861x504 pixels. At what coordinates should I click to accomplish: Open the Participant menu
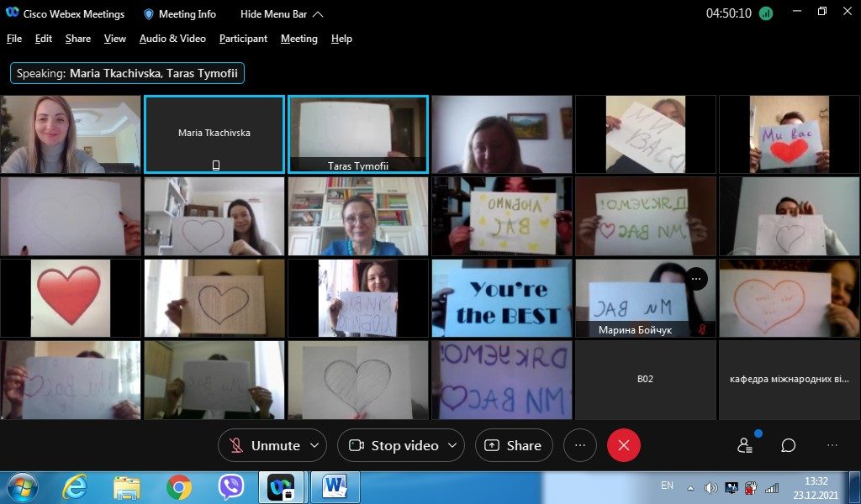pyautogui.click(x=243, y=39)
